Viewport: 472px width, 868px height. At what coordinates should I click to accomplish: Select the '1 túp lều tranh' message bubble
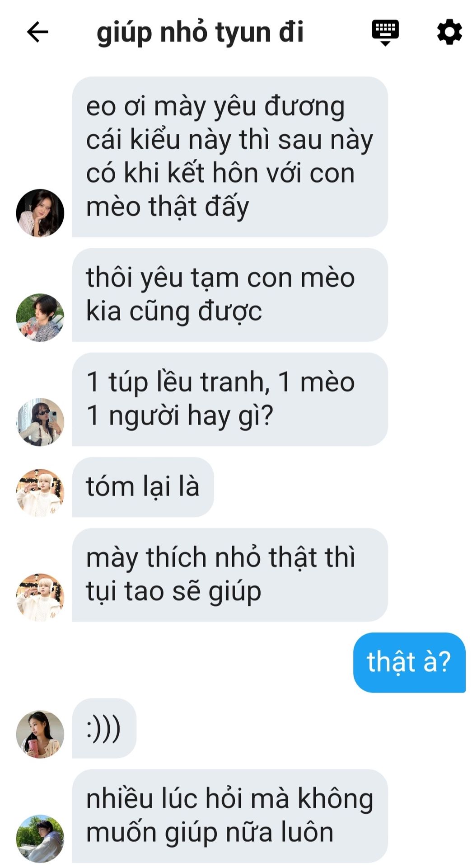230,399
